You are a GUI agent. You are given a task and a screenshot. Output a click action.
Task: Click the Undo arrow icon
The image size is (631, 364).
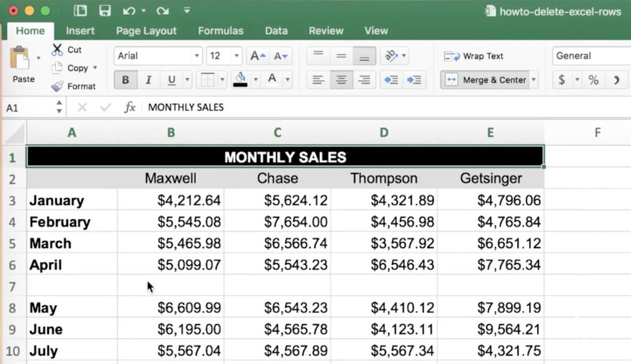click(129, 11)
